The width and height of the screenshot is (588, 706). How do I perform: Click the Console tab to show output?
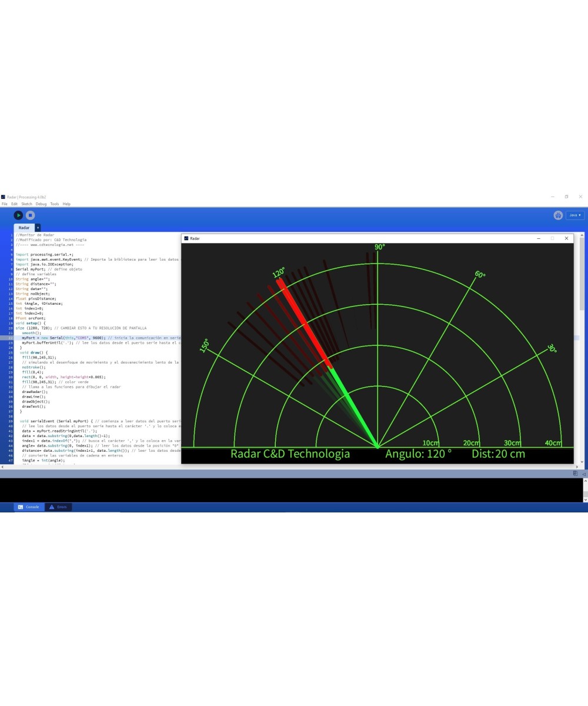(x=29, y=507)
